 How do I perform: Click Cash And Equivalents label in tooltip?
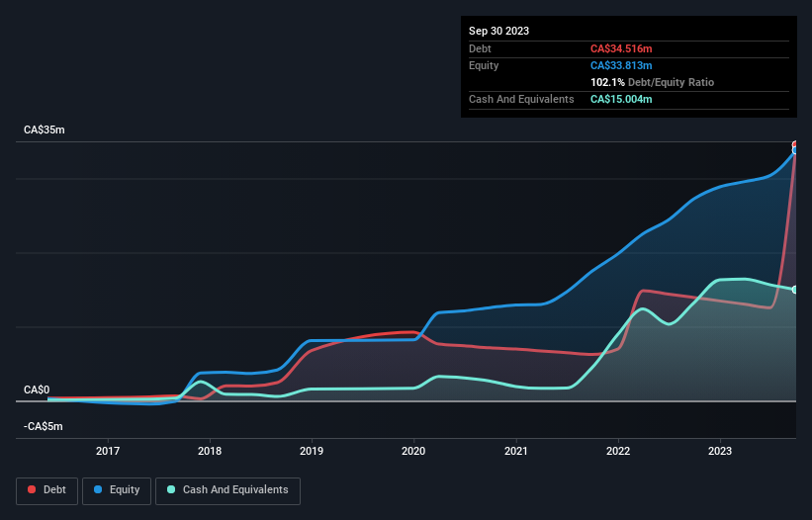click(x=521, y=99)
